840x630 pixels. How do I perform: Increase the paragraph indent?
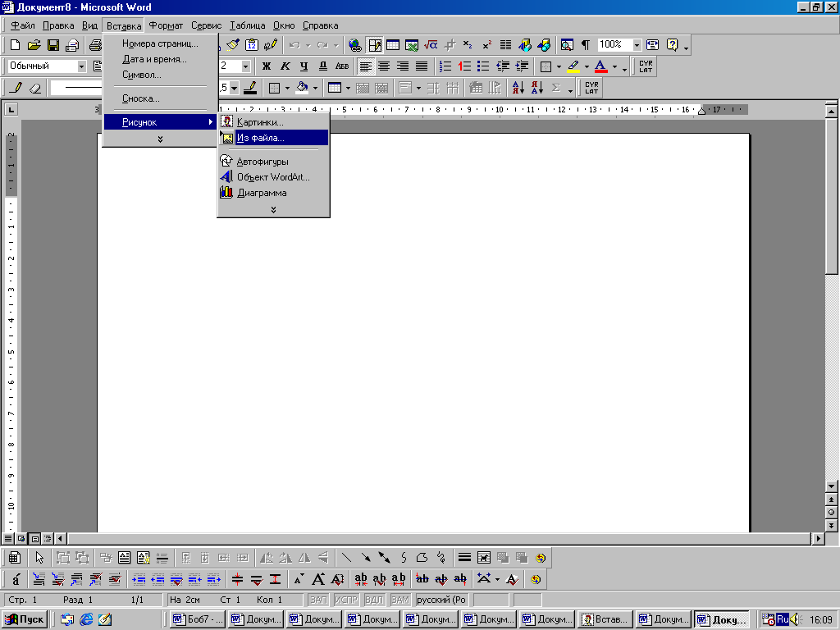coord(521,66)
